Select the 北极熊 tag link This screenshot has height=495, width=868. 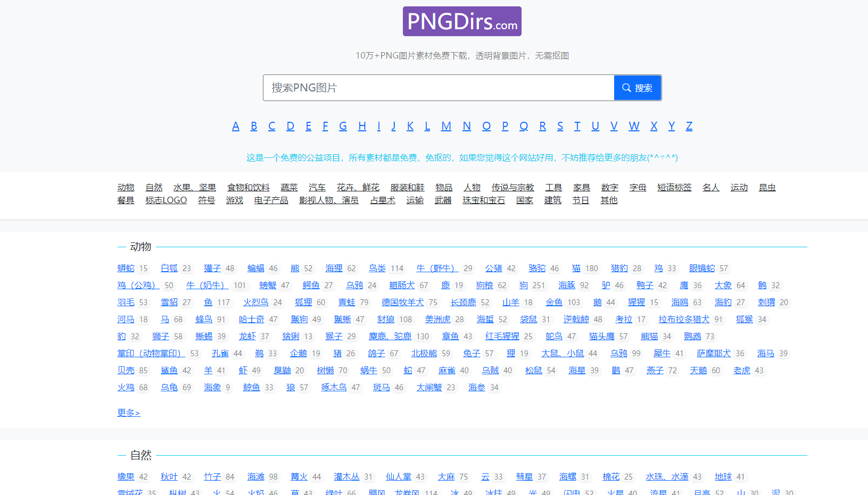(x=424, y=354)
